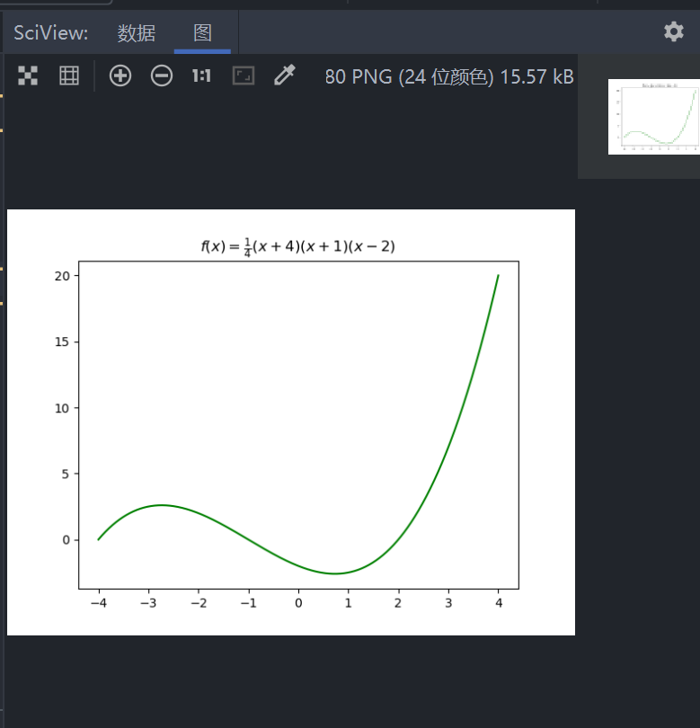Select the 图 tab
Viewport: 700px width, 728px height.
(202, 33)
